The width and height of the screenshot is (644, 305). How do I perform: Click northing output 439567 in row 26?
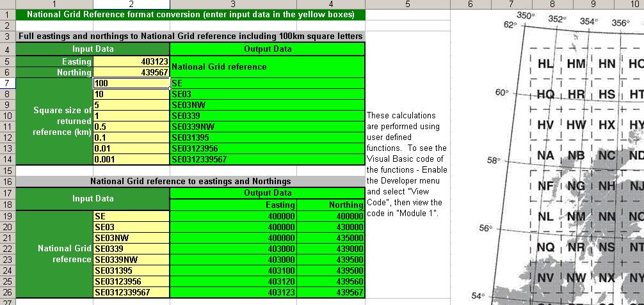[330, 292]
